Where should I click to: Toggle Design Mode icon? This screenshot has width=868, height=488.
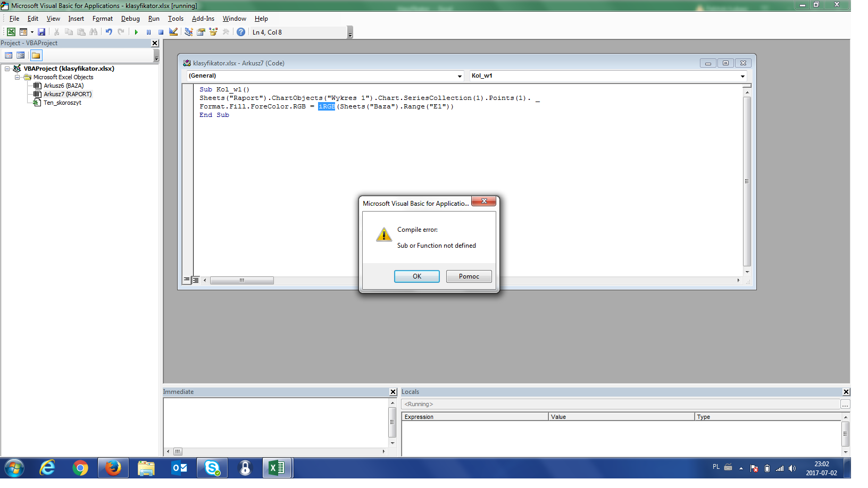(x=173, y=32)
